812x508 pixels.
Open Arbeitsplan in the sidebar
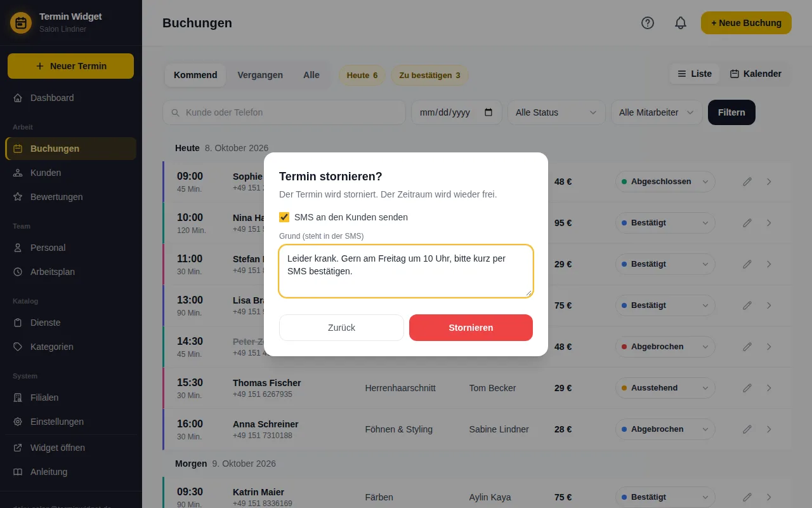point(71,272)
